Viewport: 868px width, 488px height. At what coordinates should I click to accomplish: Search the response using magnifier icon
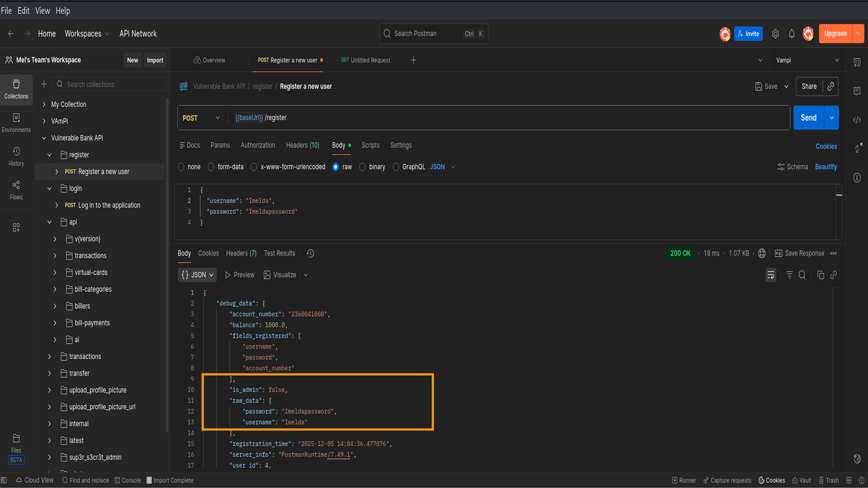pos(802,275)
